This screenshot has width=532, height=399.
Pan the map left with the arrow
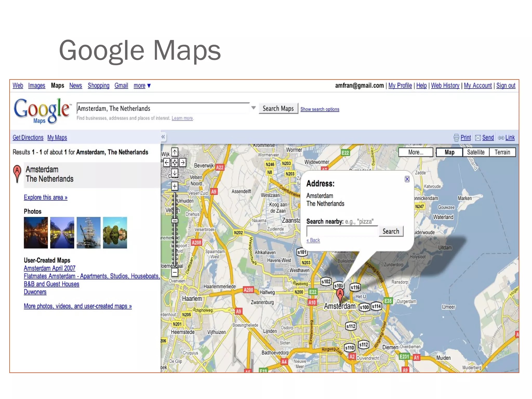pyautogui.click(x=167, y=163)
